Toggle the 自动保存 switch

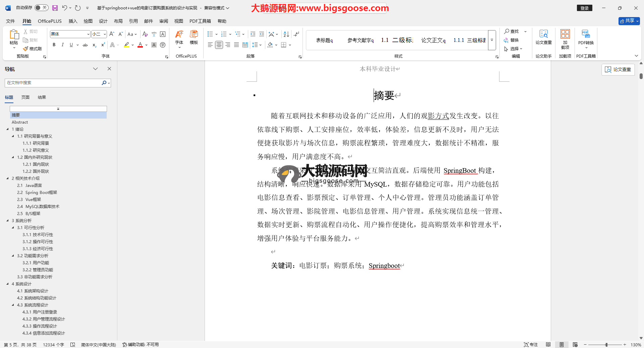point(42,8)
